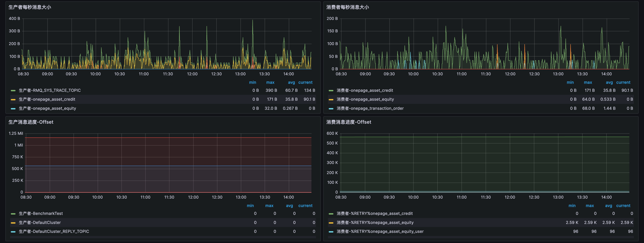Toggle series 生产者-BenchmarkTest in legend
This screenshot has width=644, height=243.
pos(41,213)
